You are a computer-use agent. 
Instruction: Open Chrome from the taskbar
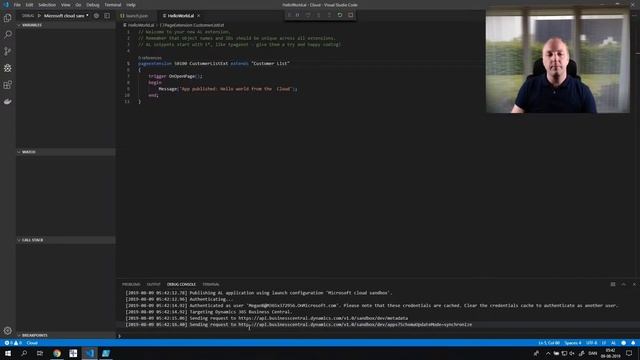pos(57,353)
